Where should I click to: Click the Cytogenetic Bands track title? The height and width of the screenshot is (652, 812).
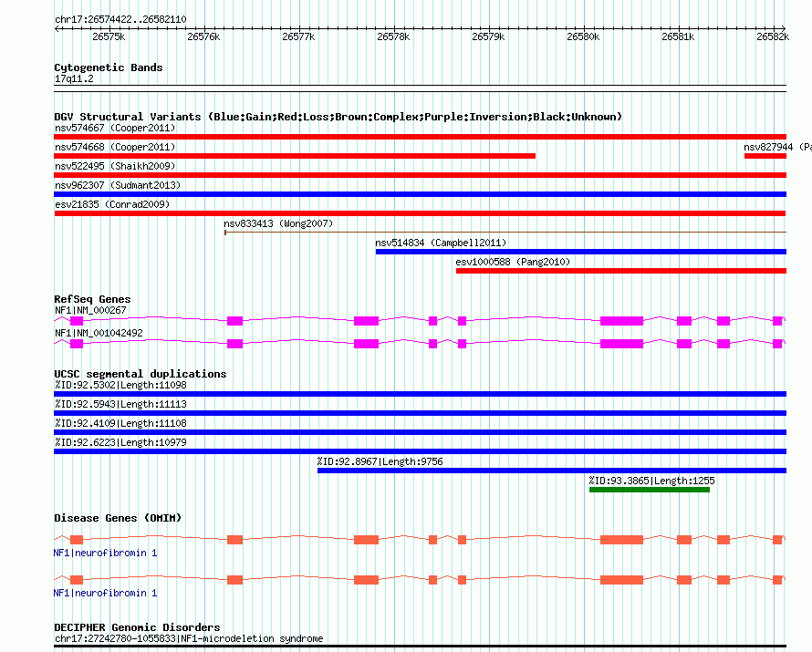(109, 67)
